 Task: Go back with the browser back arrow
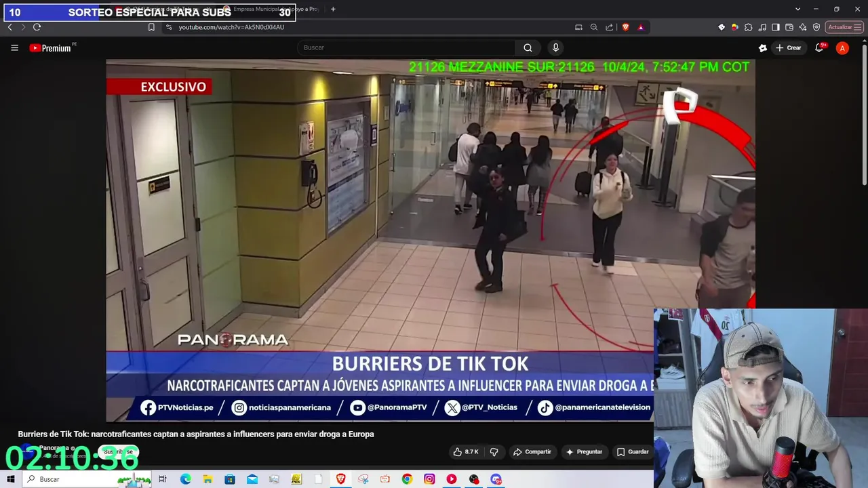tap(9, 27)
